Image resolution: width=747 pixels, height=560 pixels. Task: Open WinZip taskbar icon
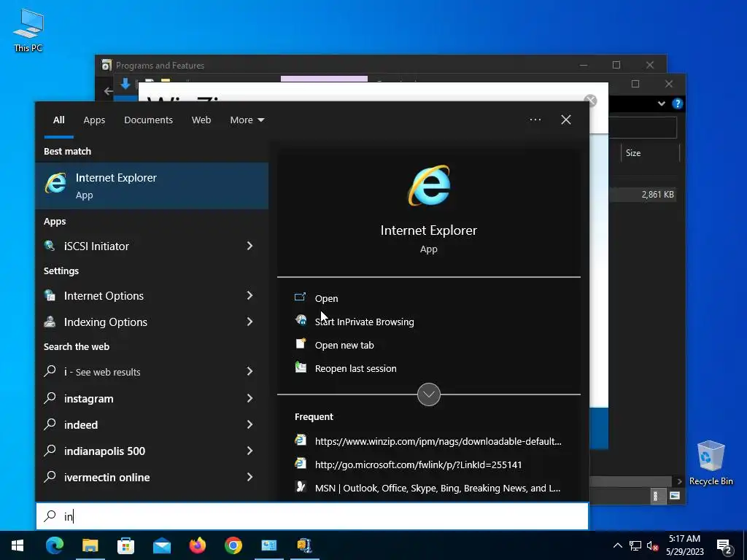(x=304, y=545)
